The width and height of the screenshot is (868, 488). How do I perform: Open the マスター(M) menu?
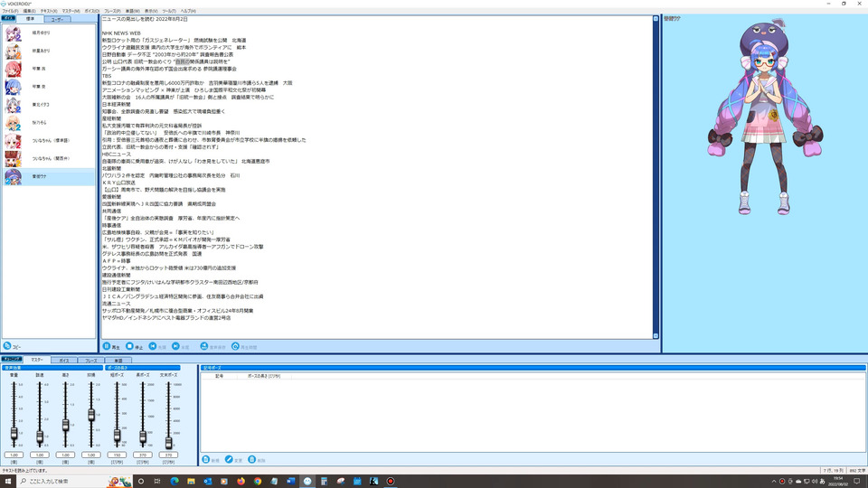71,11
